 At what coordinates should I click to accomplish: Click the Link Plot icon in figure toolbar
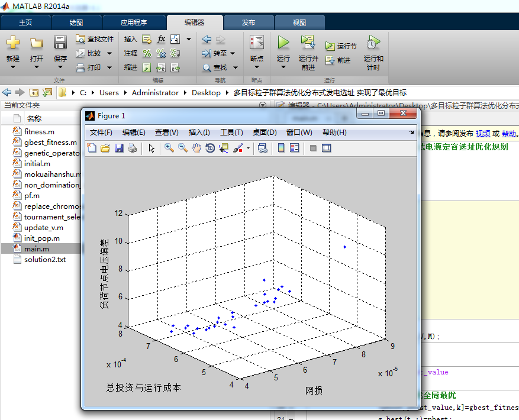click(263, 148)
